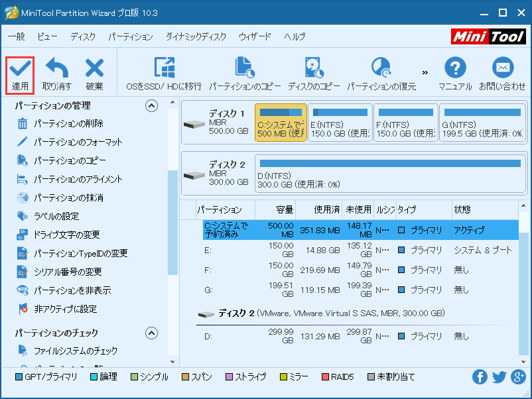Collapse the パーティションの管理 section
Image resolution: width=532 pixels, height=399 pixels.
[151, 106]
